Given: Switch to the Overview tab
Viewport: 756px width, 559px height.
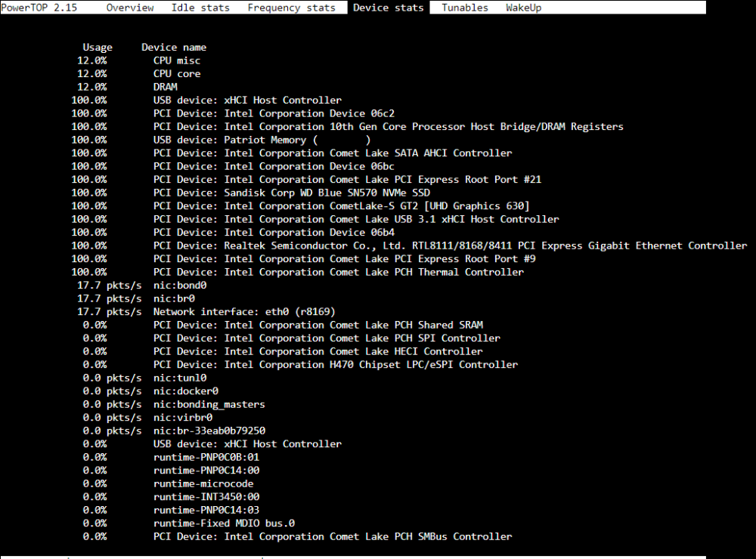Looking at the screenshot, I should click(x=130, y=8).
